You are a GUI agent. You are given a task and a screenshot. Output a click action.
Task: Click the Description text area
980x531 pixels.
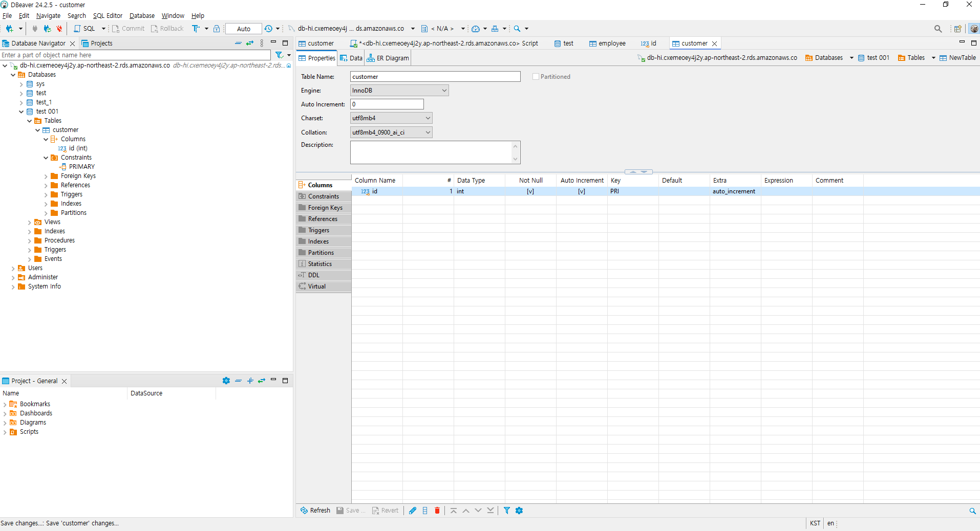point(435,152)
